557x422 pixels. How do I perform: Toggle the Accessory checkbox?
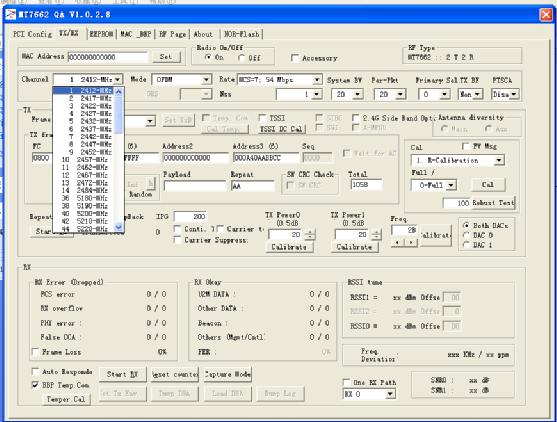294,58
